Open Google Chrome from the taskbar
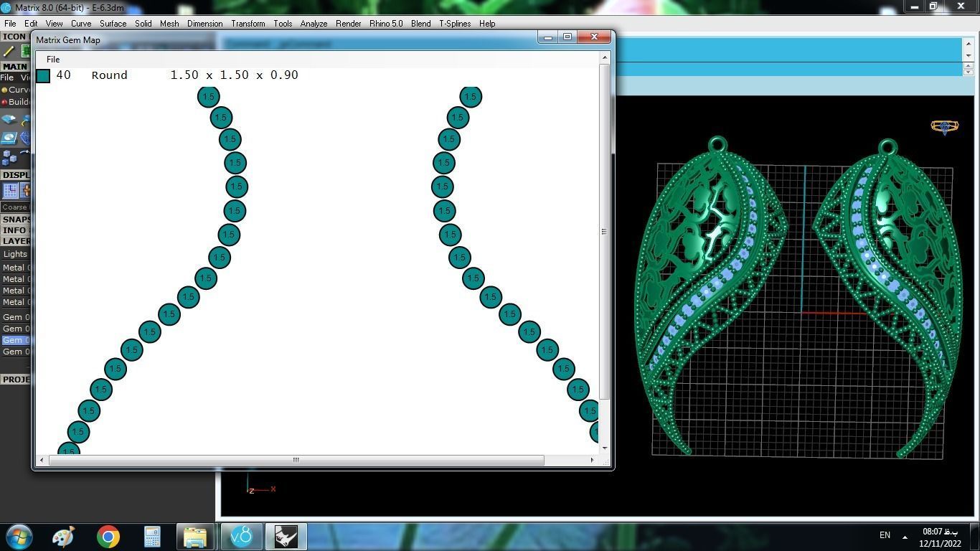980x551 pixels. click(108, 537)
